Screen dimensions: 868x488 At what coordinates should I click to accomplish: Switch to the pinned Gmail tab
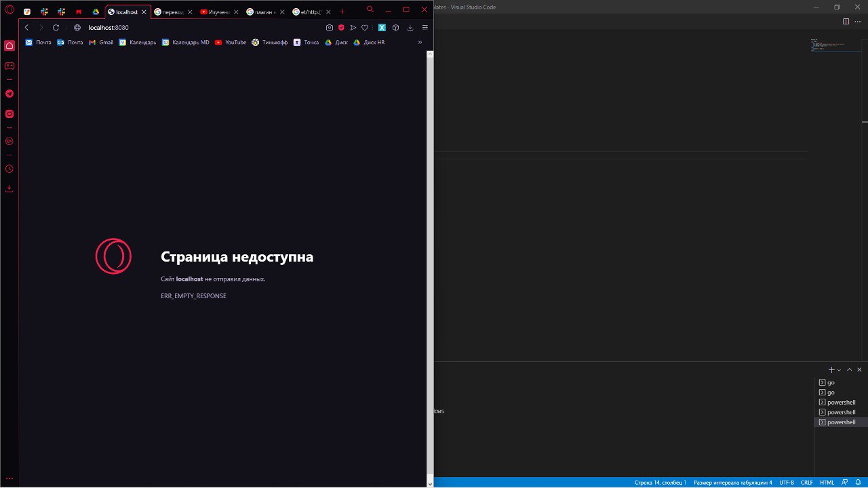[79, 12]
